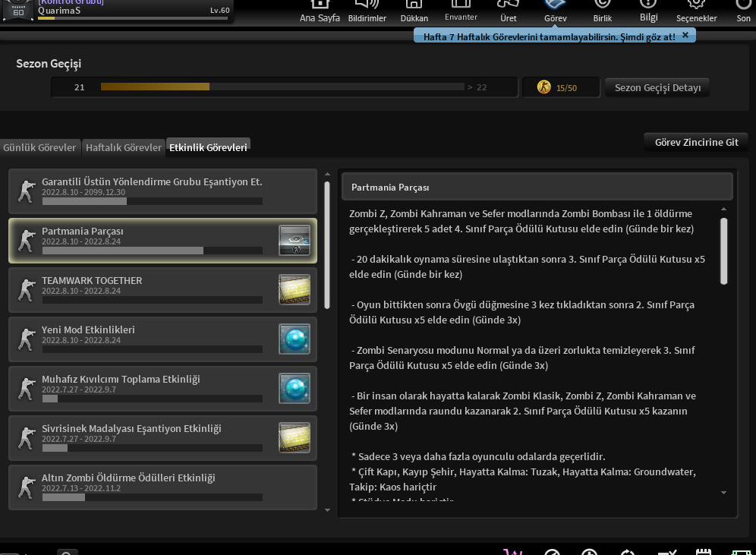This screenshot has width=756, height=555.
Task: Click the Muhafız Kıvılcımı orb reward icon
Action: pos(295,388)
